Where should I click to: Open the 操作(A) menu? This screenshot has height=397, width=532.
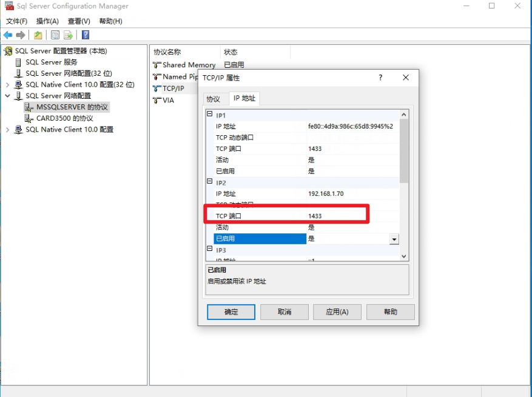[47, 21]
